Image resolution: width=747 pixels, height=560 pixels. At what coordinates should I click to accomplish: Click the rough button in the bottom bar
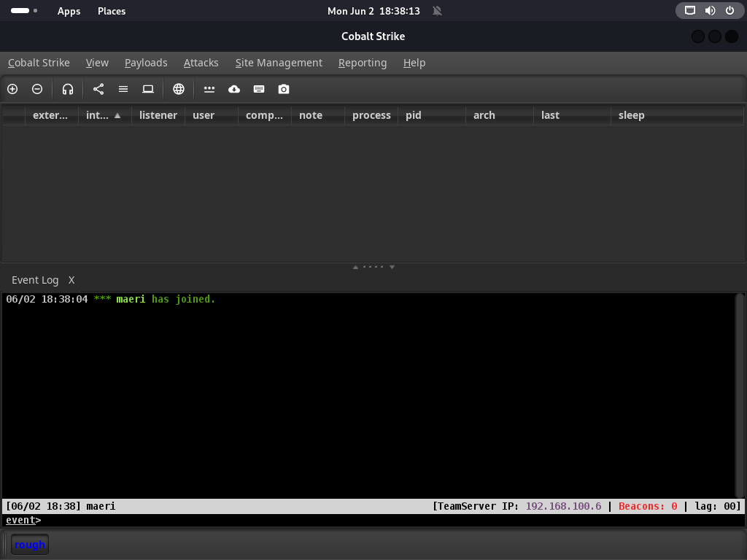tap(30, 545)
